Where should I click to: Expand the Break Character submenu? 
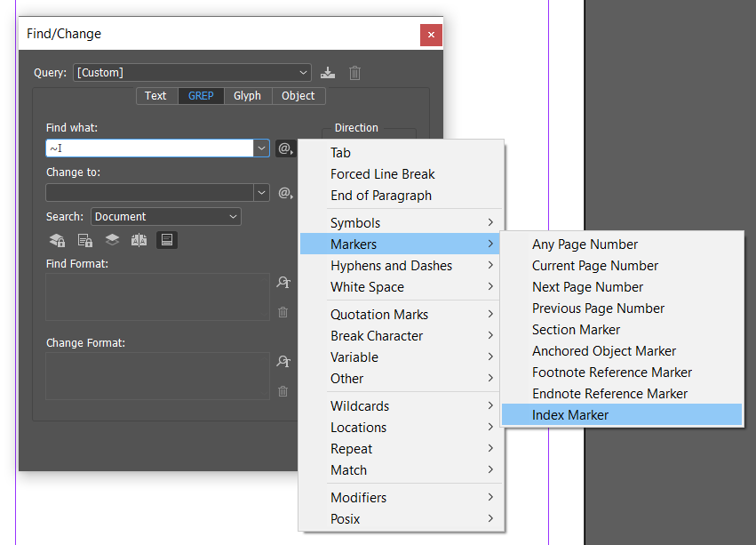[x=402, y=335]
